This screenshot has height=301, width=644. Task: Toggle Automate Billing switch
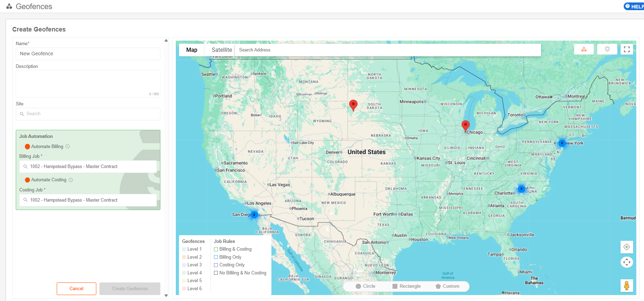pyautogui.click(x=27, y=147)
